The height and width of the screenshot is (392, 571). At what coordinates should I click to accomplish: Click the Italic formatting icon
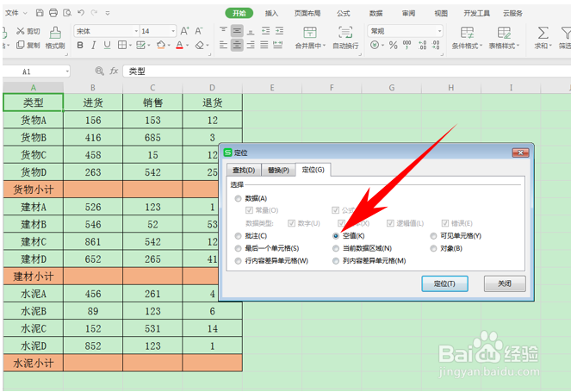[x=94, y=46]
